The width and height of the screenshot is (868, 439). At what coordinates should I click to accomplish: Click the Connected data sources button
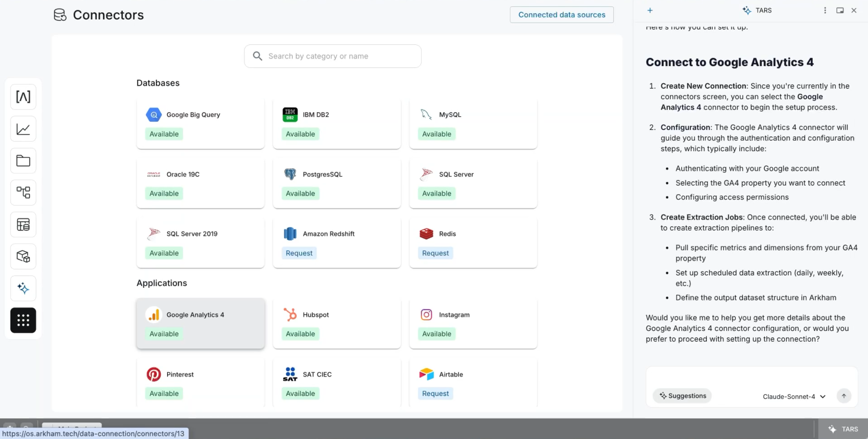point(562,15)
